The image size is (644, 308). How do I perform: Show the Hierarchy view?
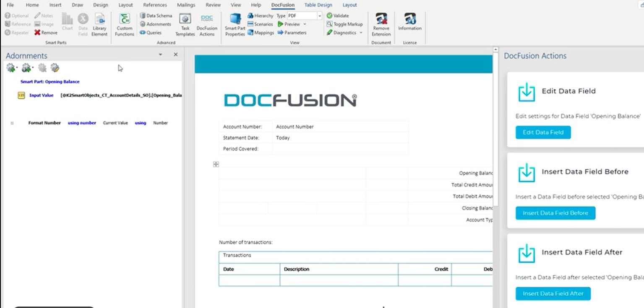click(x=261, y=15)
